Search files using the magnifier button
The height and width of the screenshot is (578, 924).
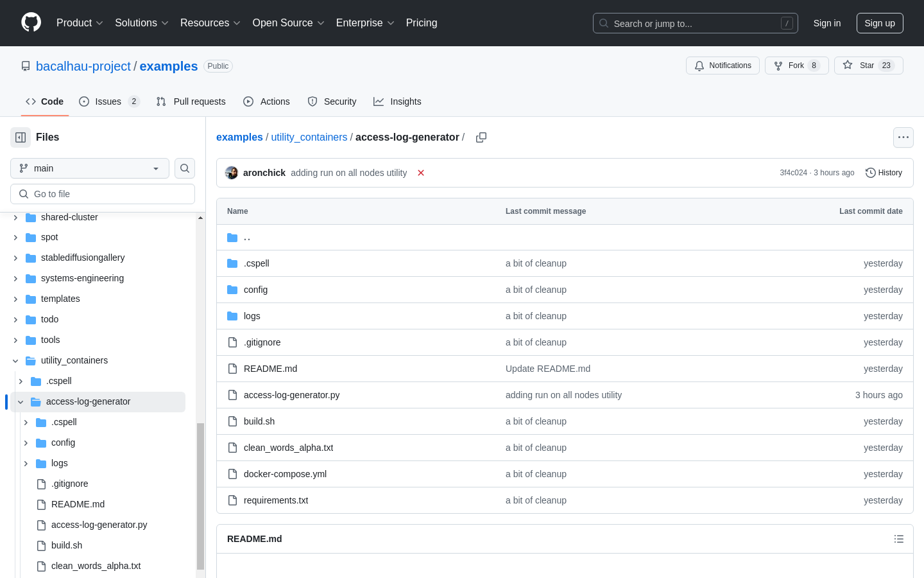(x=185, y=168)
